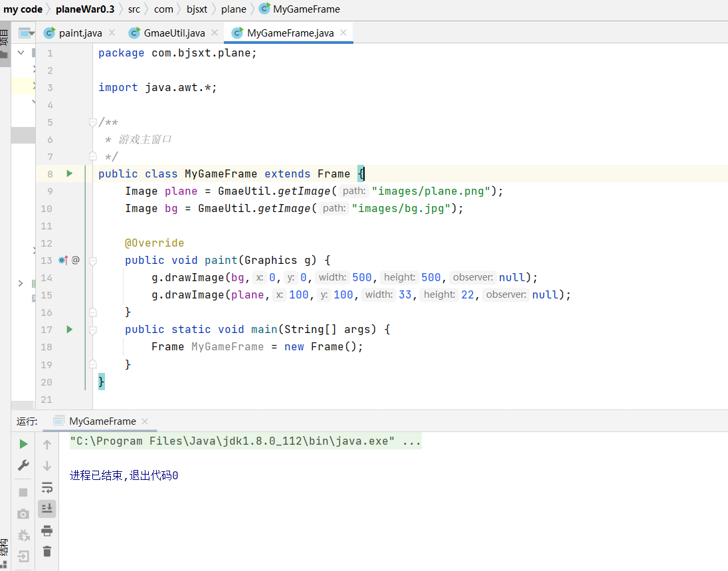The image size is (728, 571).
Task: Click the stop process square icon
Action: coord(23,492)
